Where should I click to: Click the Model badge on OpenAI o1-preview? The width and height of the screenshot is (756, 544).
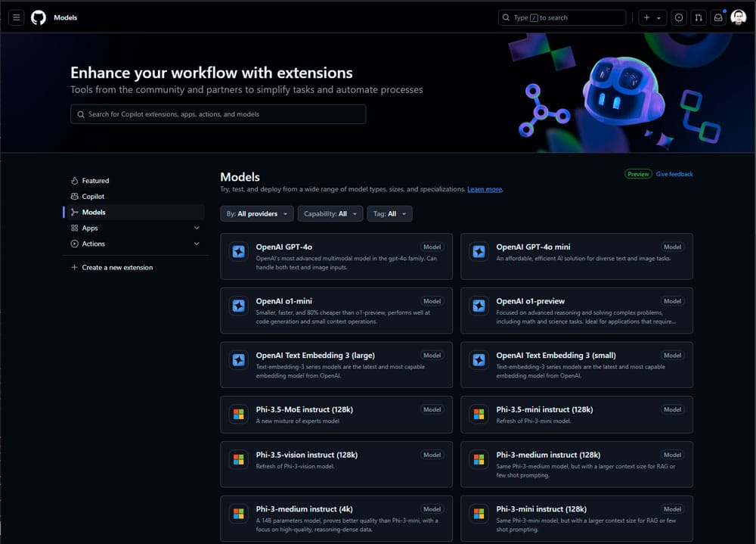pyautogui.click(x=672, y=301)
